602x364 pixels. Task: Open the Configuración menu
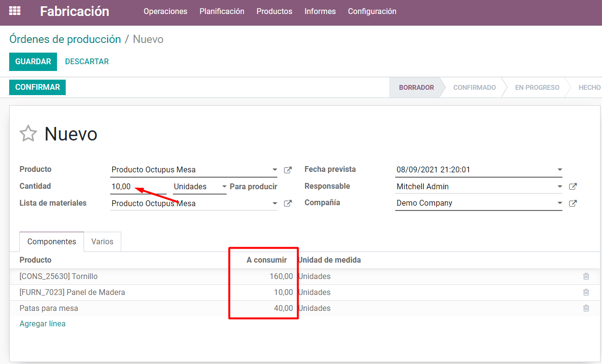pyautogui.click(x=372, y=11)
